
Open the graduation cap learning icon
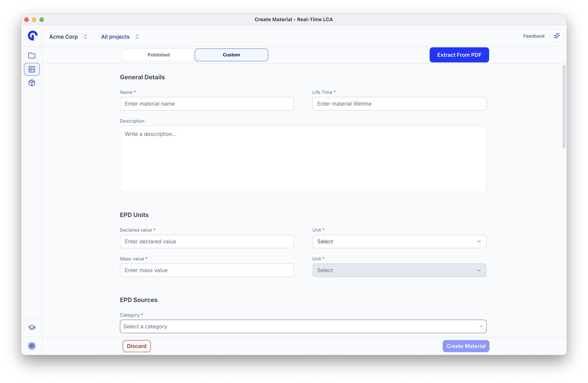(32, 328)
